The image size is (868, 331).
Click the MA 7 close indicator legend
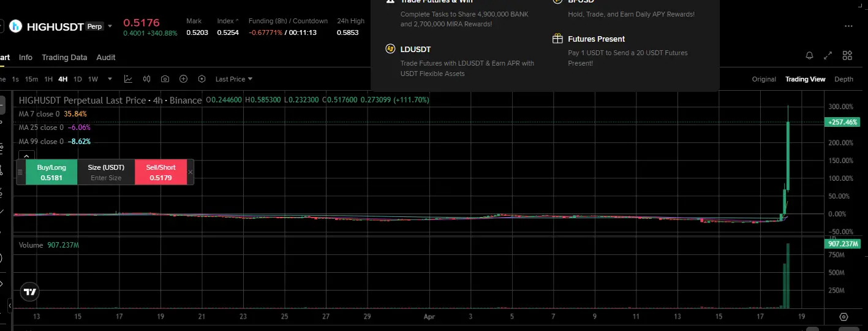[53, 114]
